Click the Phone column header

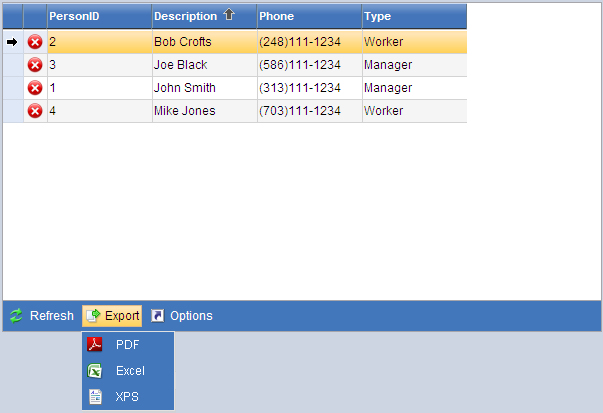point(276,16)
